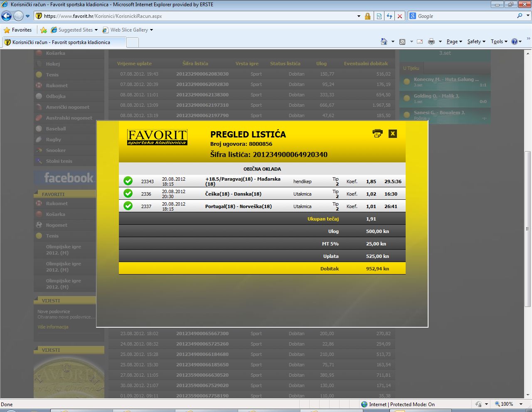Click the search magnifier icon
The image size is (532, 412).
(520, 16)
